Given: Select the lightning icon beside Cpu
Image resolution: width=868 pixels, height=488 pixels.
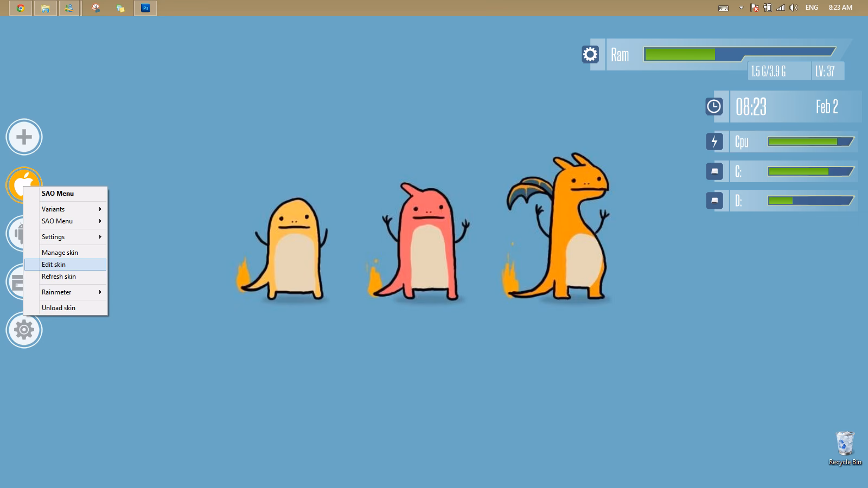Looking at the screenshot, I should pyautogui.click(x=715, y=142).
